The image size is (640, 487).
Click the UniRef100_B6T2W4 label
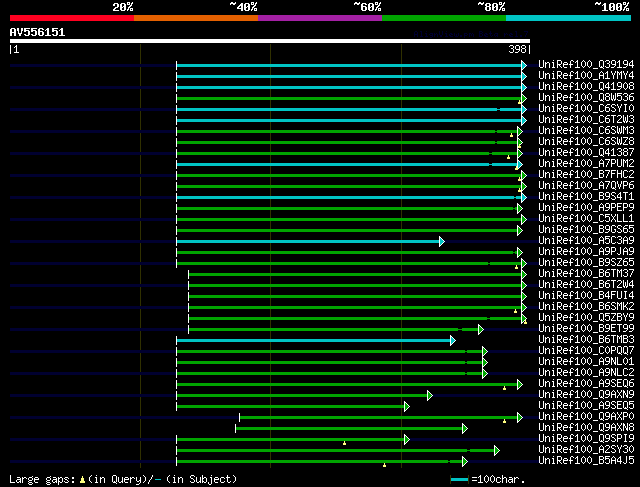point(586,285)
